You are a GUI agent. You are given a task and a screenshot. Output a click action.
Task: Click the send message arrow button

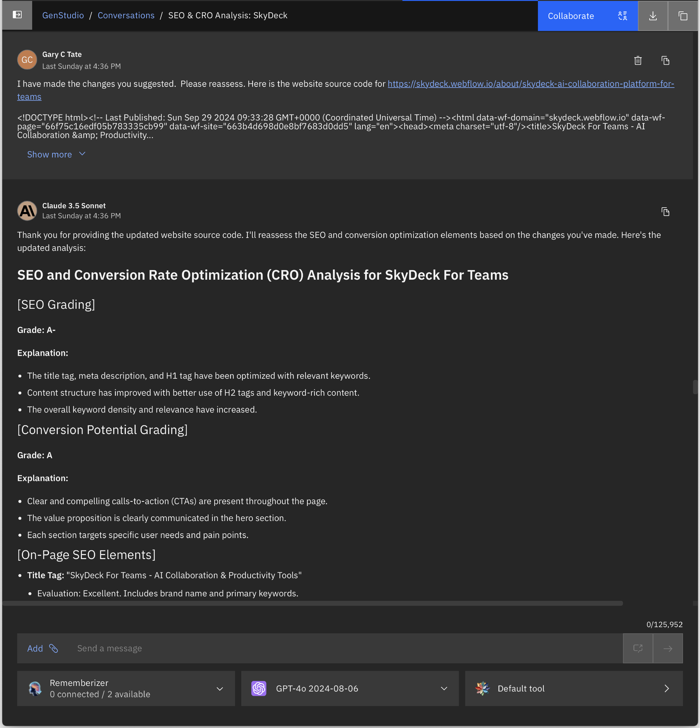pos(668,648)
